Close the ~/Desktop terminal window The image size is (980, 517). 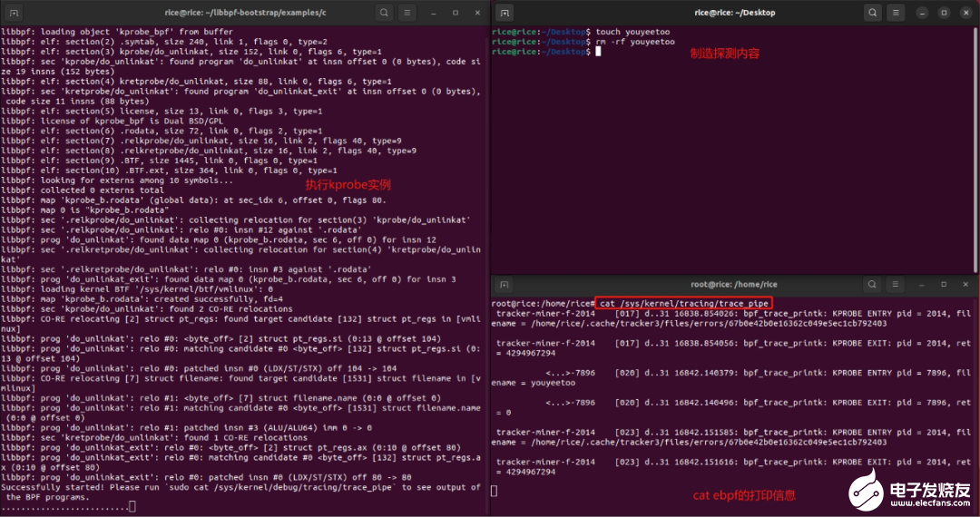pyautogui.click(x=965, y=13)
